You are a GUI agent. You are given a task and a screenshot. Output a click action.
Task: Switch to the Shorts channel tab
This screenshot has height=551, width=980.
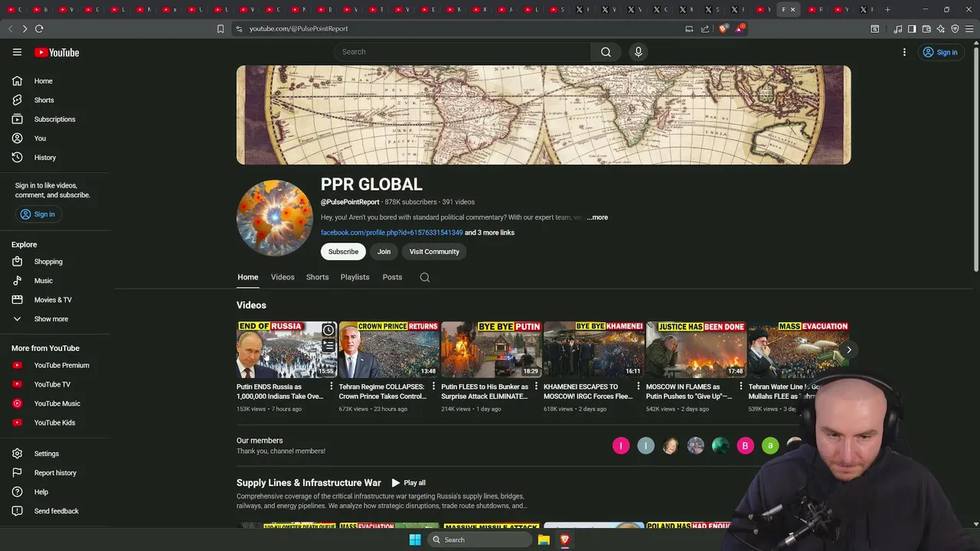pos(317,277)
